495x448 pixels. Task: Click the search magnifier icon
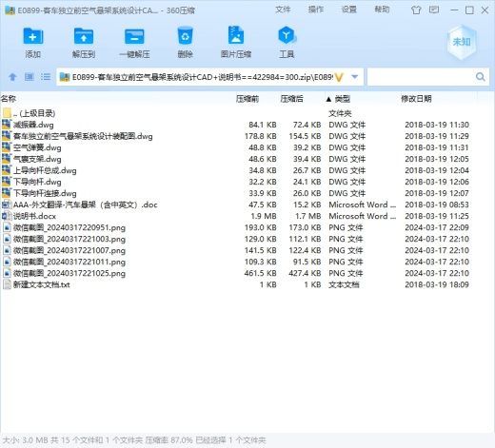(x=481, y=77)
